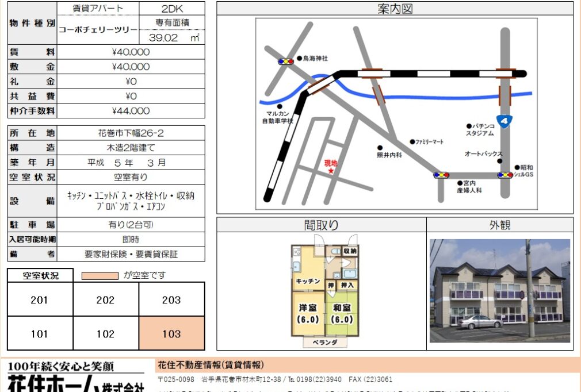Click the traffic light beside 昭和シェルGS
The height and width of the screenshot is (392, 581).
(x=504, y=175)
